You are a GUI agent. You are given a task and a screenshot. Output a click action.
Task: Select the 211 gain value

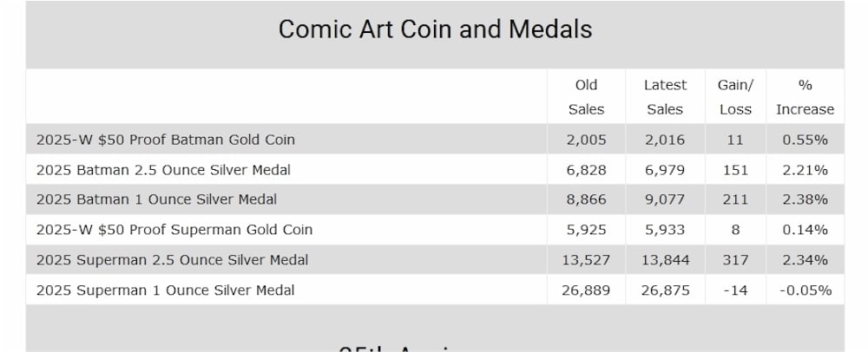tap(736, 199)
